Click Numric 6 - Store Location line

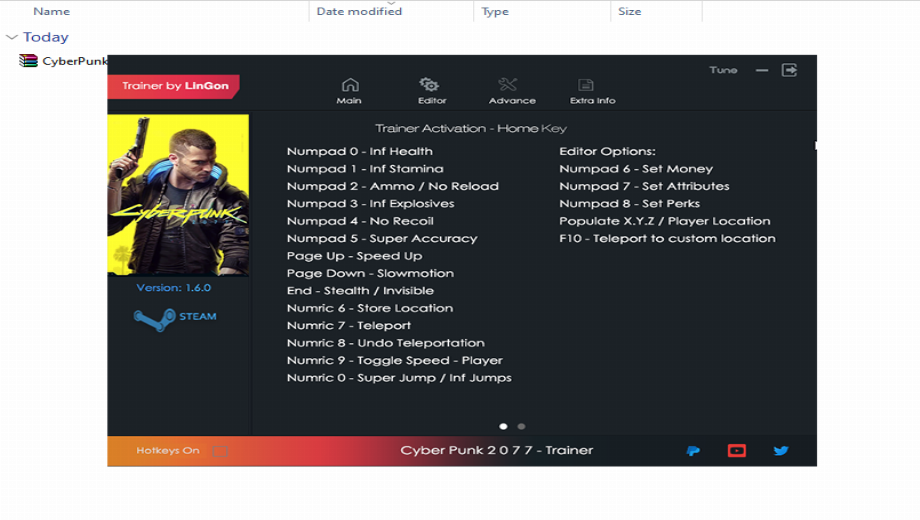pyautogui.click(x=370, y=308)
